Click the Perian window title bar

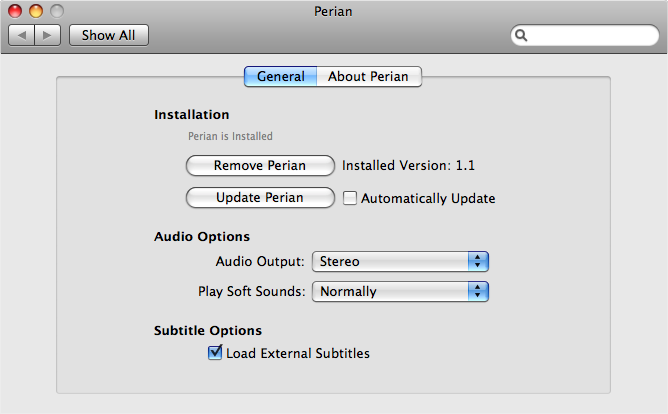click(x=334, y=11)
